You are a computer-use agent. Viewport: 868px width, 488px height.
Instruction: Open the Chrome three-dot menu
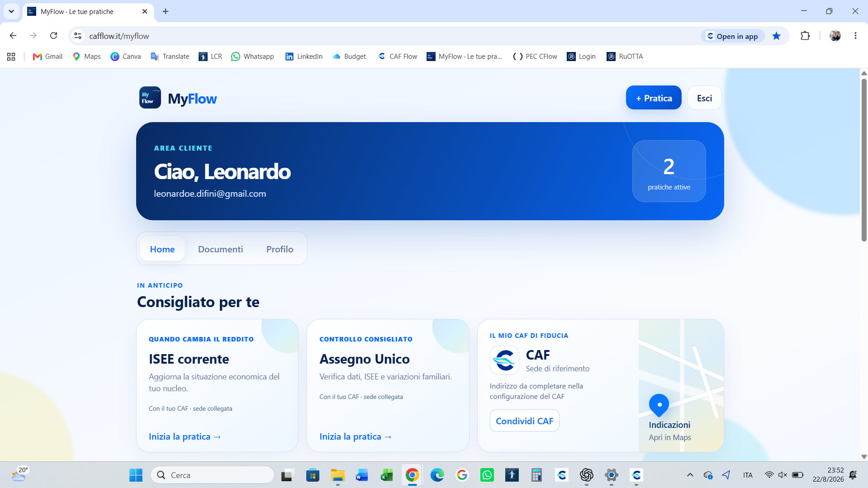pos(855,36)
